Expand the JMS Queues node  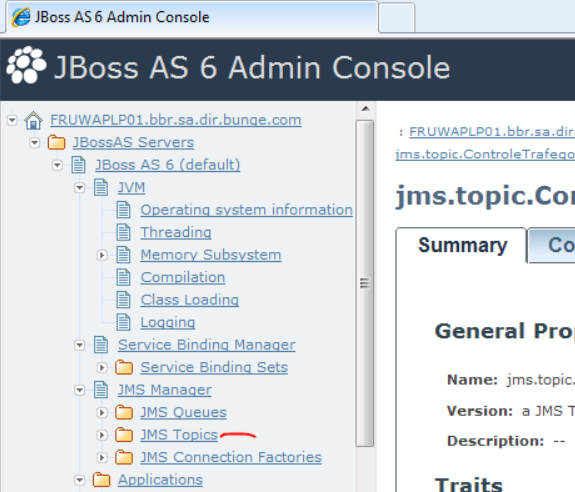click(x=102, y=412)
